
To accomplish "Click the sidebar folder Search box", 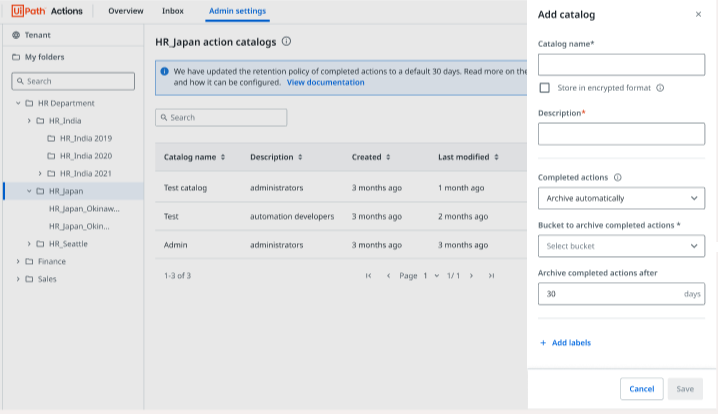I will 73,81.
